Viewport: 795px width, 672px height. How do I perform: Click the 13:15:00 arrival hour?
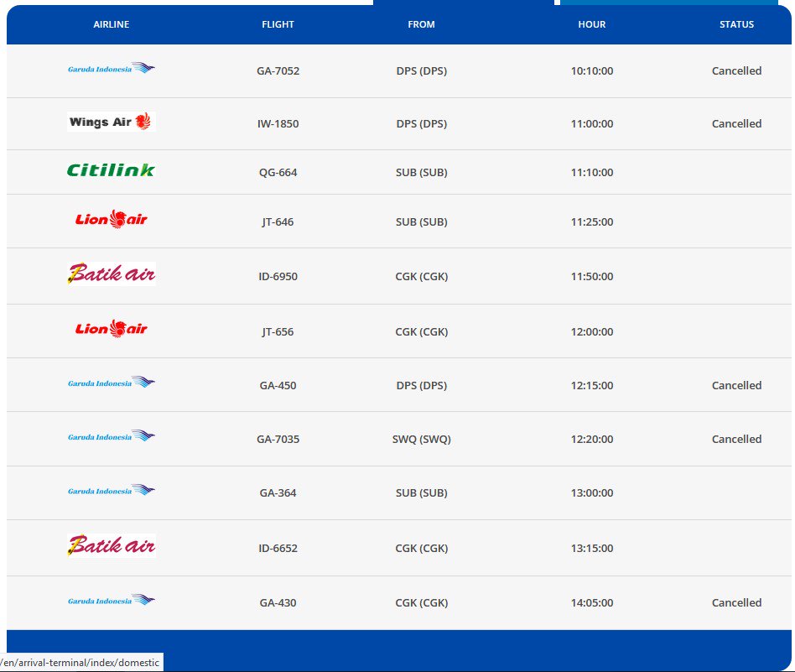[x=592, y=548]
